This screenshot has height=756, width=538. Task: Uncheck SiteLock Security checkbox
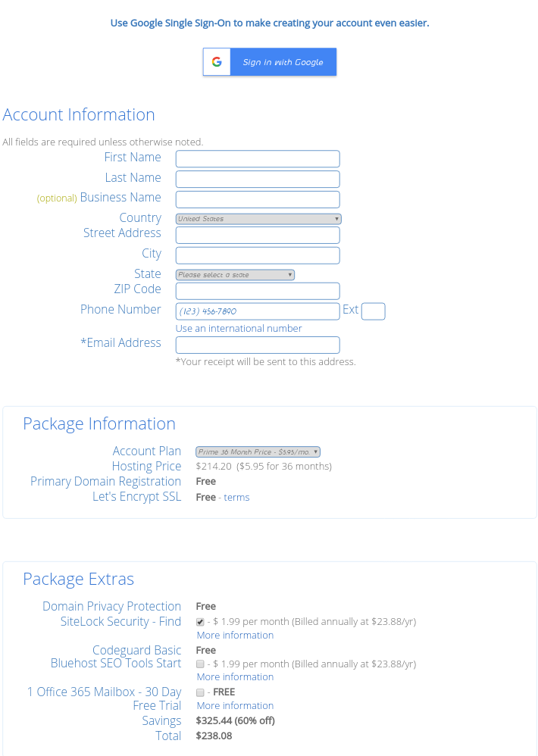point(200,622)
